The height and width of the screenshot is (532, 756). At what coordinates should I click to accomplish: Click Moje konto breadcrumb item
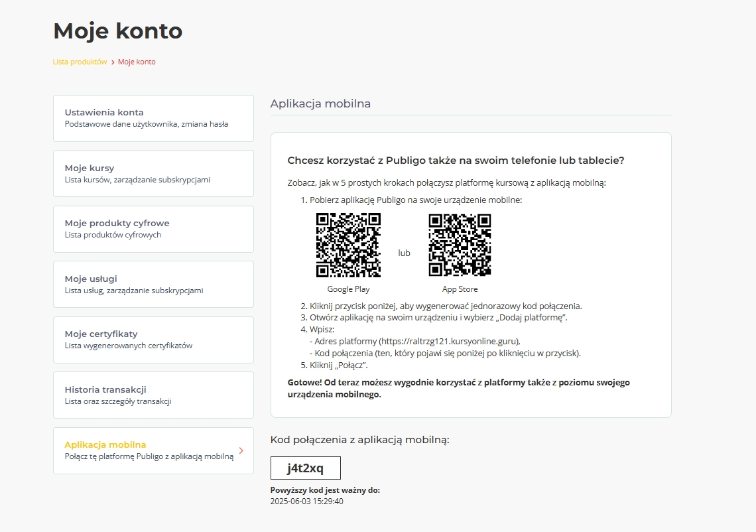pos(137,62)
